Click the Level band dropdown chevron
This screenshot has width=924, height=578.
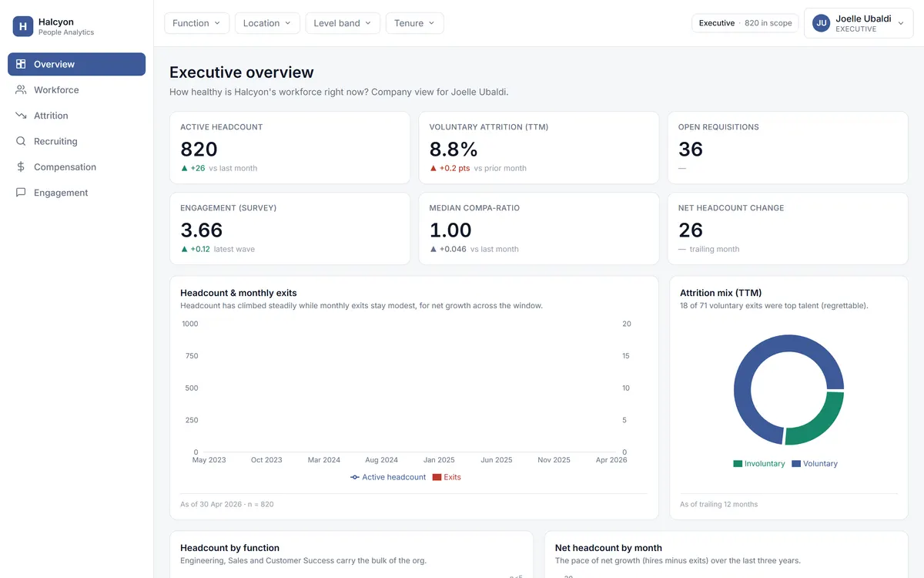coord(368,23)
